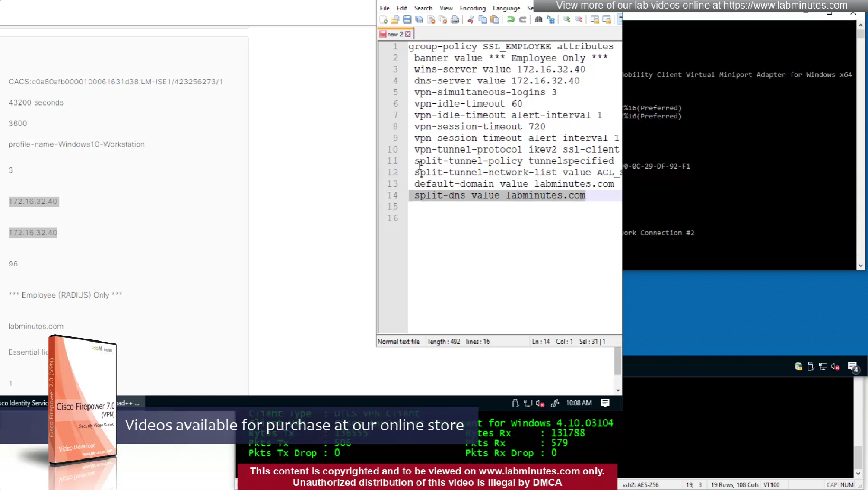Click the Zoom In magnifier icon
The image size is (868, 490).
coord(567,20)
